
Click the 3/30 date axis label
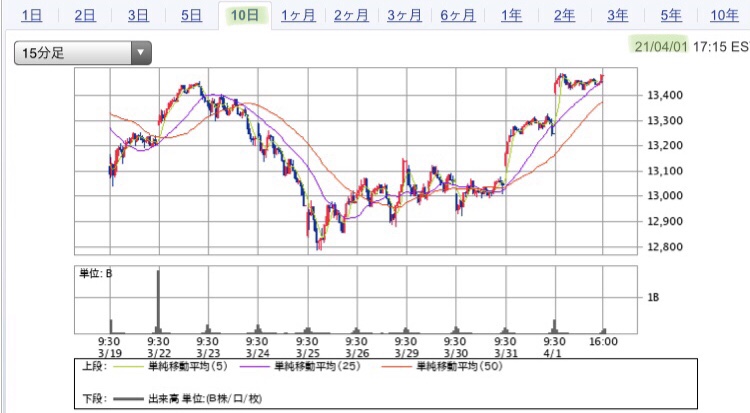pos(456,354)
